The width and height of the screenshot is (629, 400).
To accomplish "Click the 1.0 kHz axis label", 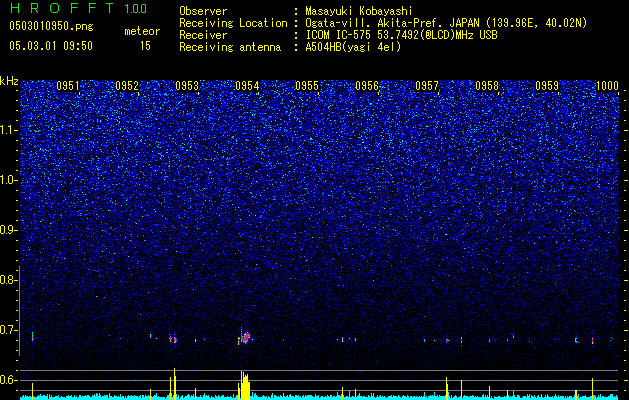I will [8, 180].
